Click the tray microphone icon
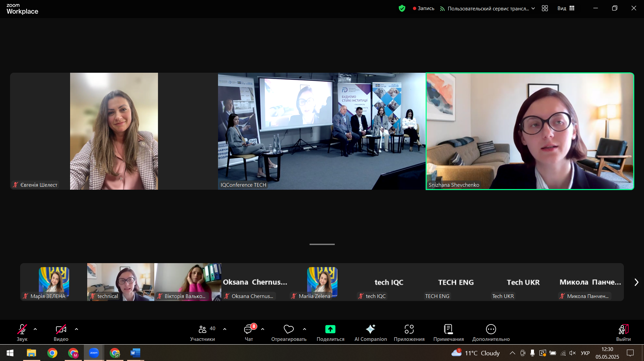The image size is (644, 361). [532, 353]
